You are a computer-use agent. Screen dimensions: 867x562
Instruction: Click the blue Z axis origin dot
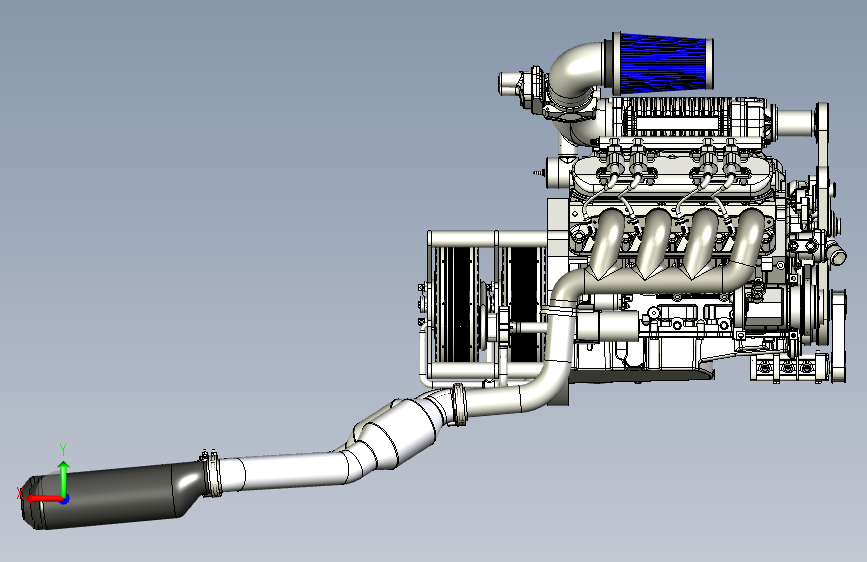coord(65,499)
